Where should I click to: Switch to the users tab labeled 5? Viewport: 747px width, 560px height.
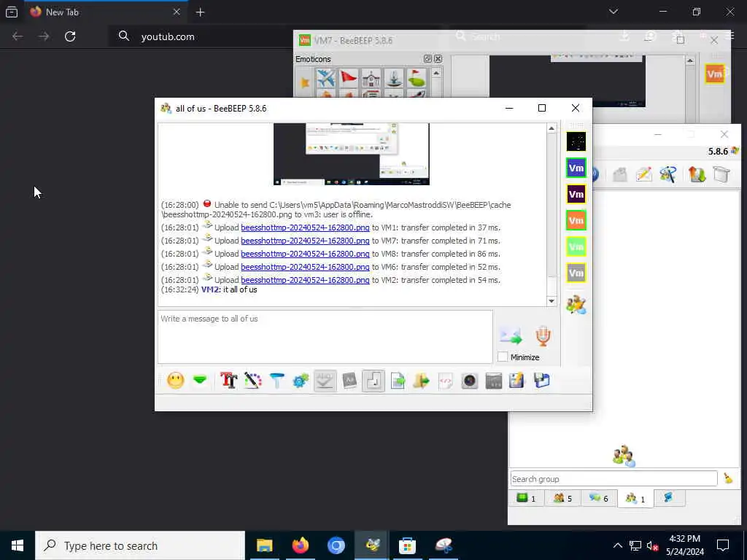coord(562,498)
